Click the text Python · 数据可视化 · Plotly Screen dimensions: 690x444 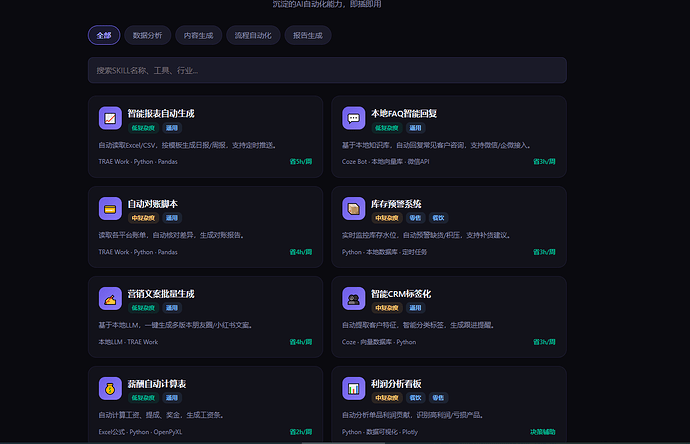[380, 432]
